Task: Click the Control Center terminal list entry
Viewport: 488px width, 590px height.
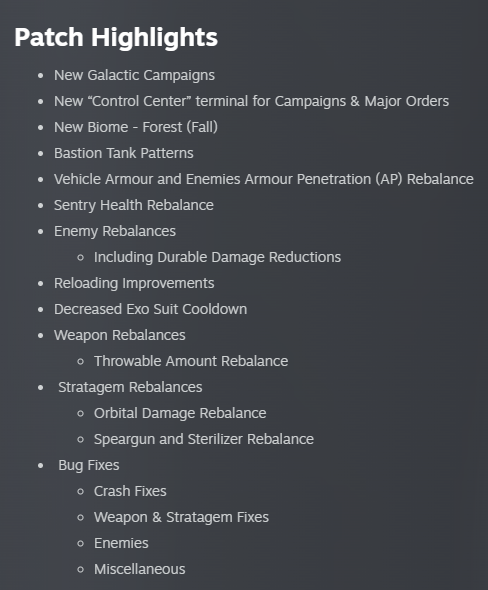Action: tap(251, 101)
